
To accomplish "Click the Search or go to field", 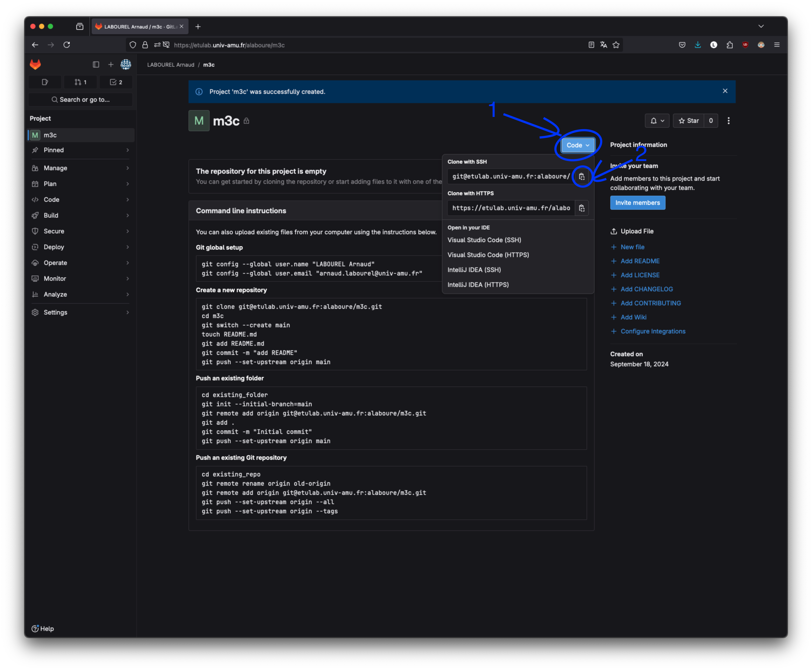I will coord(81,100).
